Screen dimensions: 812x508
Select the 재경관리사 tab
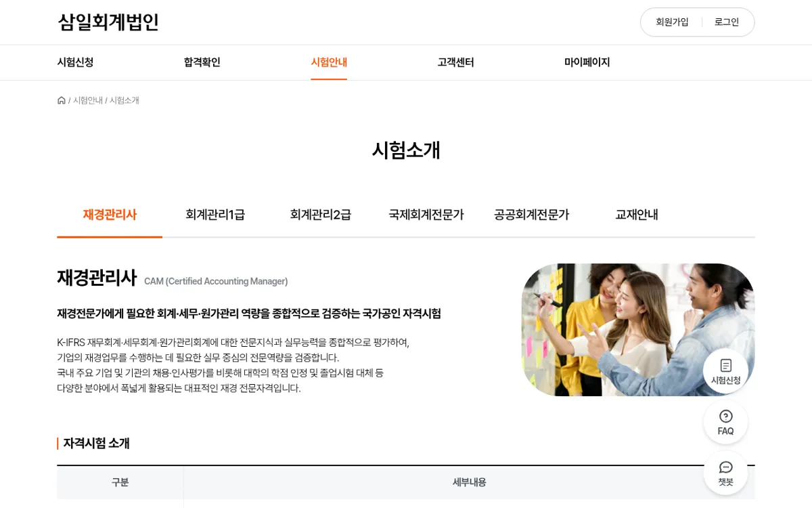[x=110, y=215]
